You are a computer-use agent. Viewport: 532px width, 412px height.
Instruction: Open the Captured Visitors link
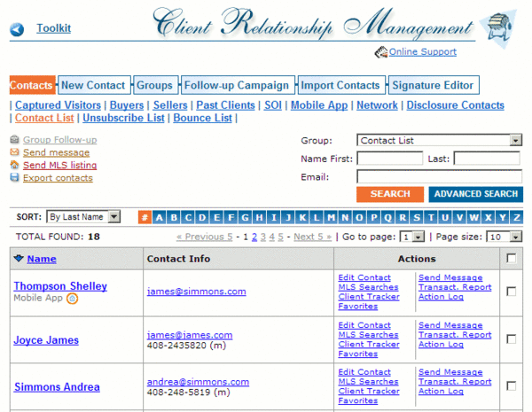(x=58, y=105)
